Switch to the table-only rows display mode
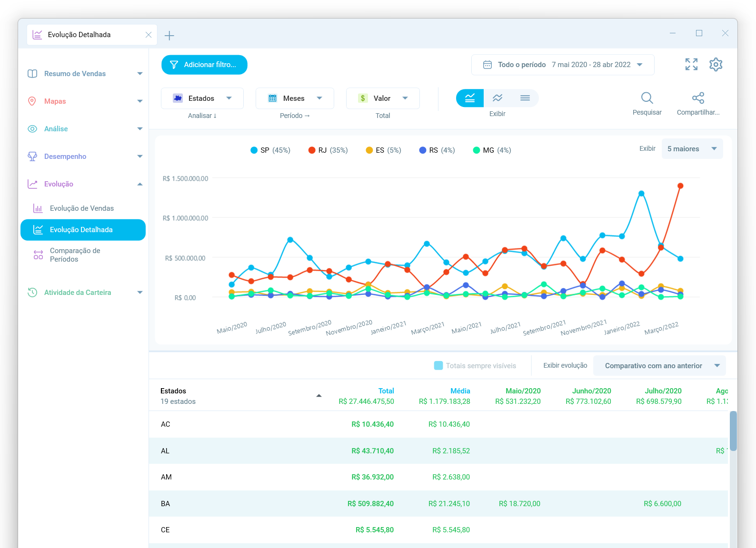Screen dimensions: 756x548 pyautogui.click(x=525, y=98)
